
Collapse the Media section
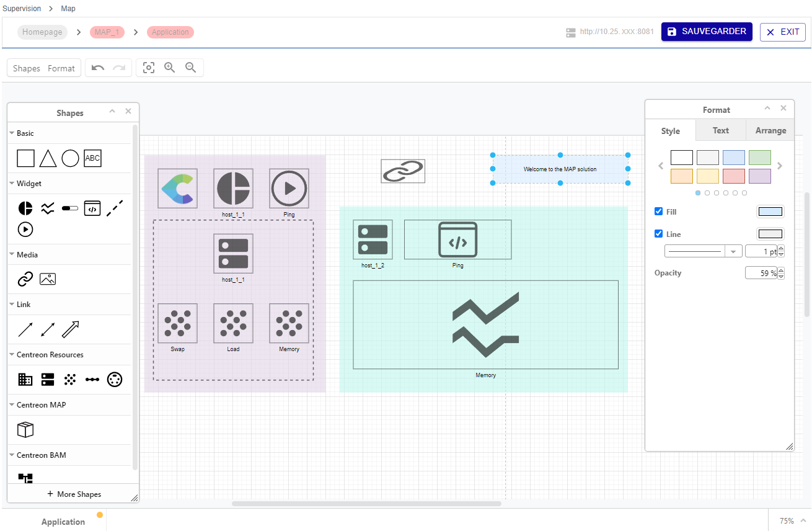pyautogui.click(x=11, y=255)
